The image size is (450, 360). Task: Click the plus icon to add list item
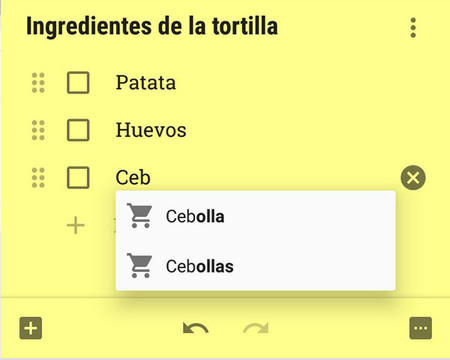click(x=76, y=226)
